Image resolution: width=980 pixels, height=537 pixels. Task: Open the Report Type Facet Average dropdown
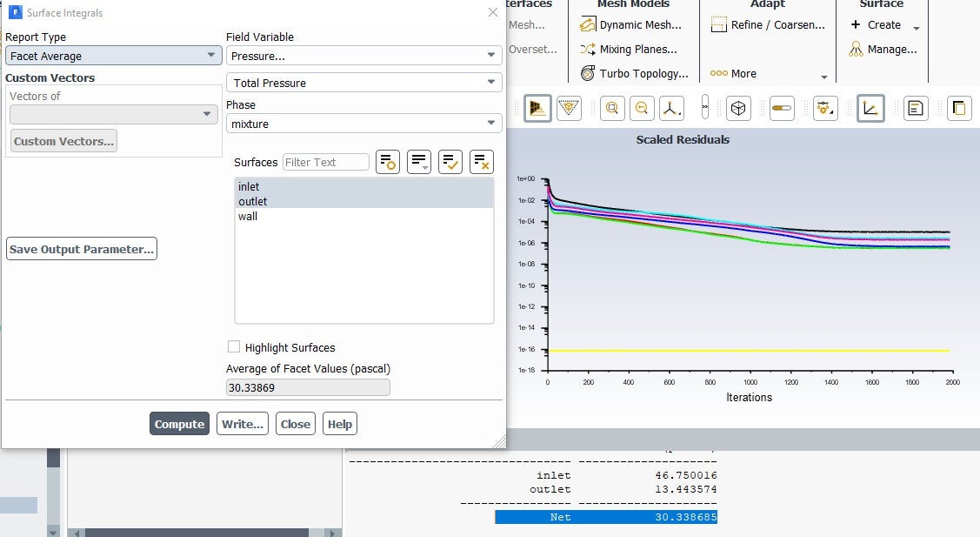tap(113, 56)
